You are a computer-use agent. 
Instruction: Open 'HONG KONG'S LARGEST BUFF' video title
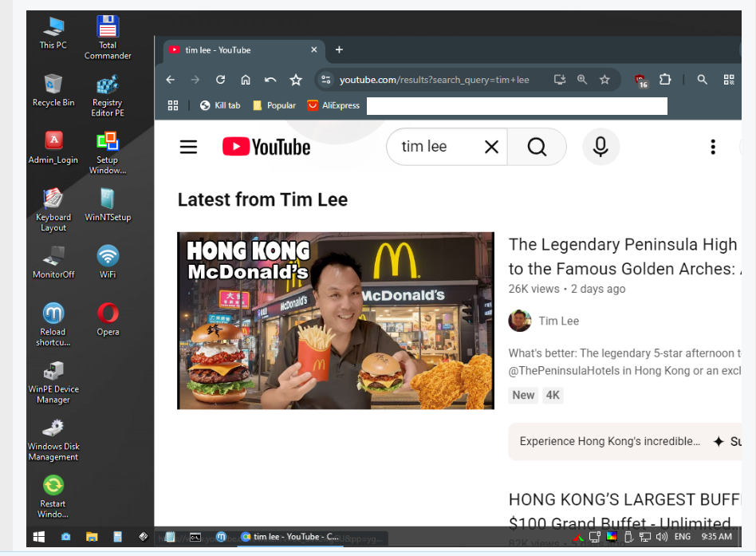tap(625, 511)
